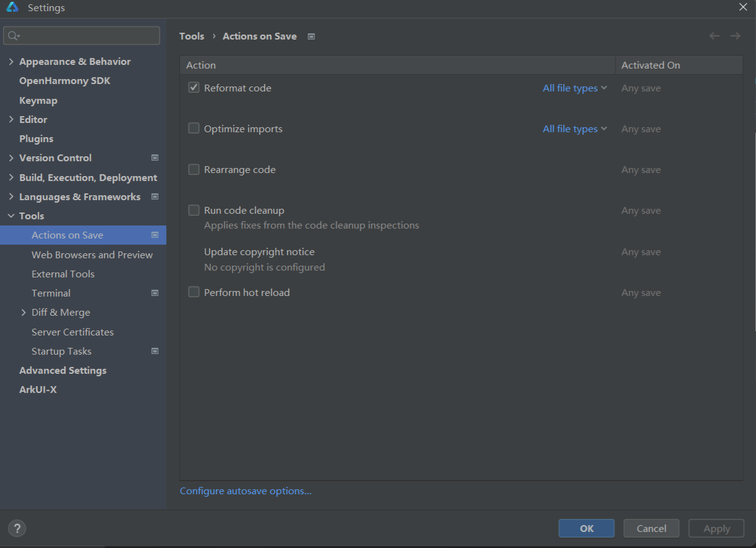The image size is (756, 548).
Task: Click the Activated On column header
Action: tap(679, 65)
